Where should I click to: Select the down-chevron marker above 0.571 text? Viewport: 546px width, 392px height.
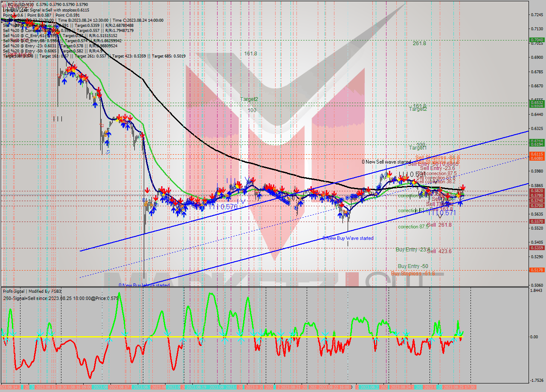click(x=440, y=215)
